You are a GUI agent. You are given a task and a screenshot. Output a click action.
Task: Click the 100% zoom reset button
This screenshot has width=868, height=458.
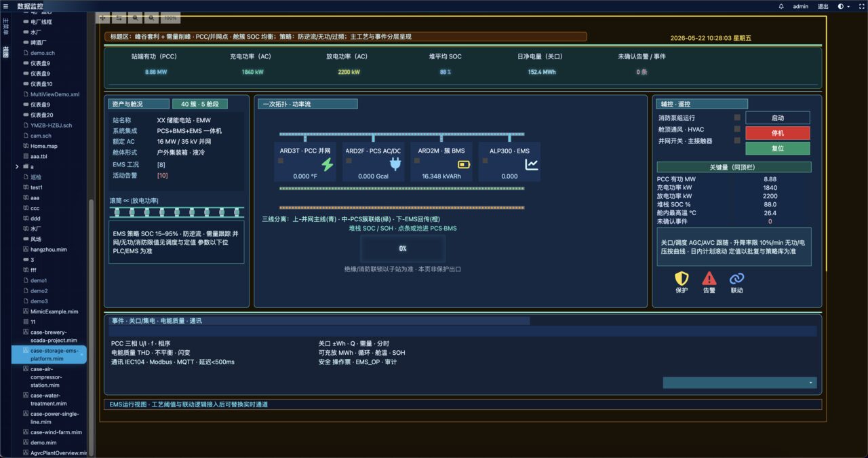pos(170,18)
